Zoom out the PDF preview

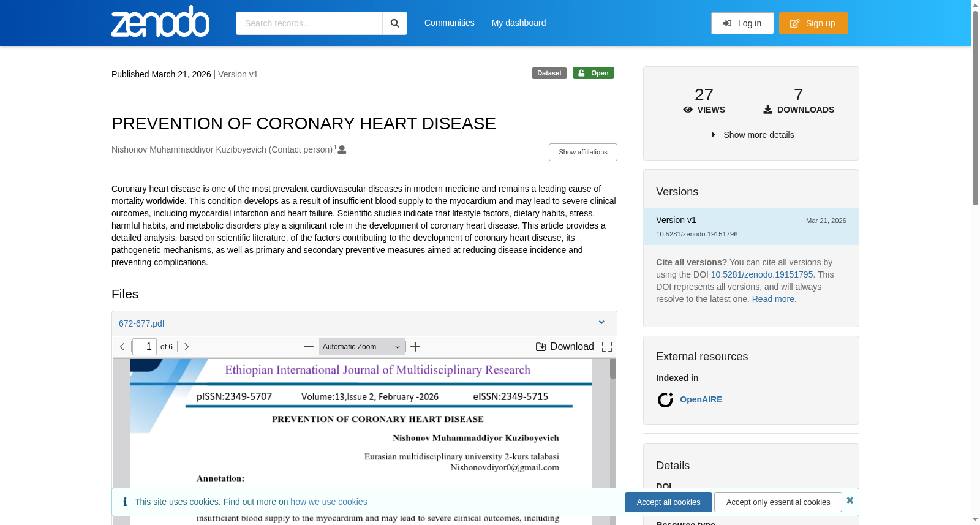click(x=309, y=347)
